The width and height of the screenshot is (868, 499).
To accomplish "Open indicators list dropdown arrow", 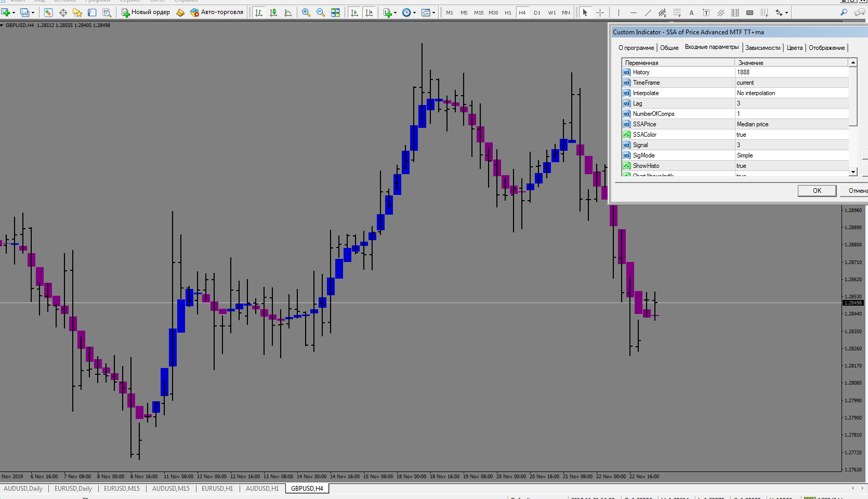I will click(x=396, y=13).
